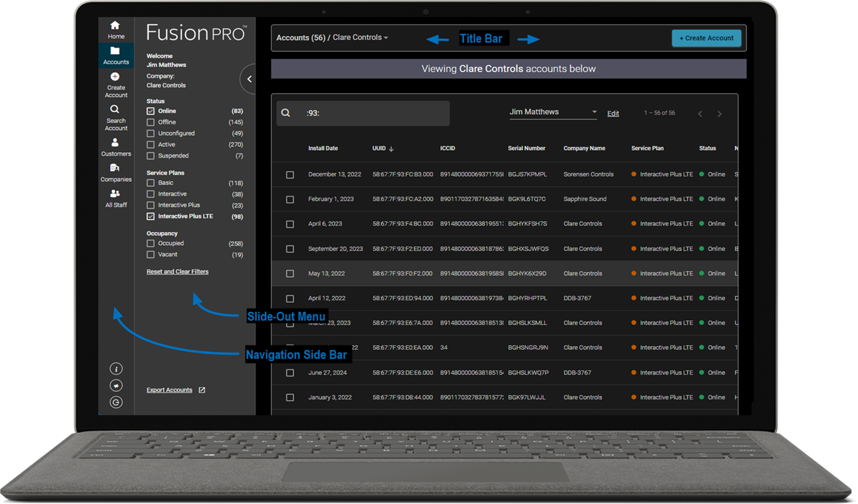858x504 pixels.
Task: Click the Service Plan column header
Action: (x=647, y=148)
